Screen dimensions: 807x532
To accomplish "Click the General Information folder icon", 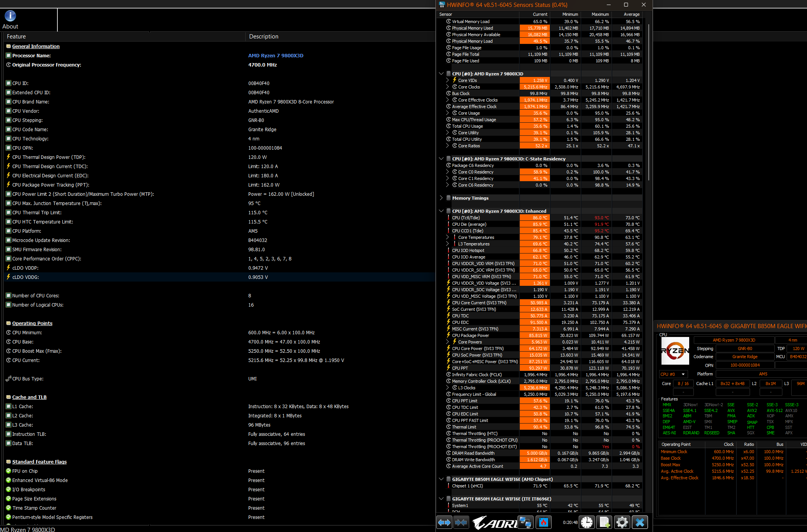I will pyautogui.click(x=8, y=47).
